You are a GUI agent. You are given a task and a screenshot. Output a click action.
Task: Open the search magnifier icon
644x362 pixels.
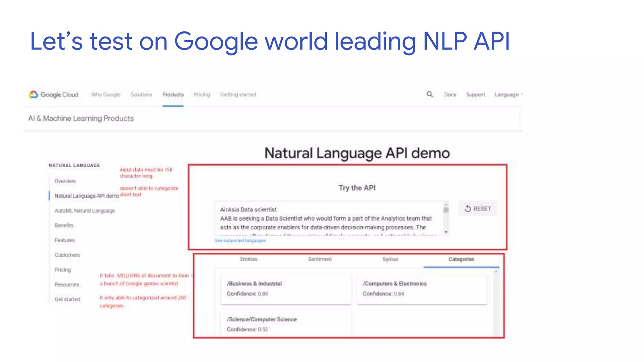tap(430, 94)
